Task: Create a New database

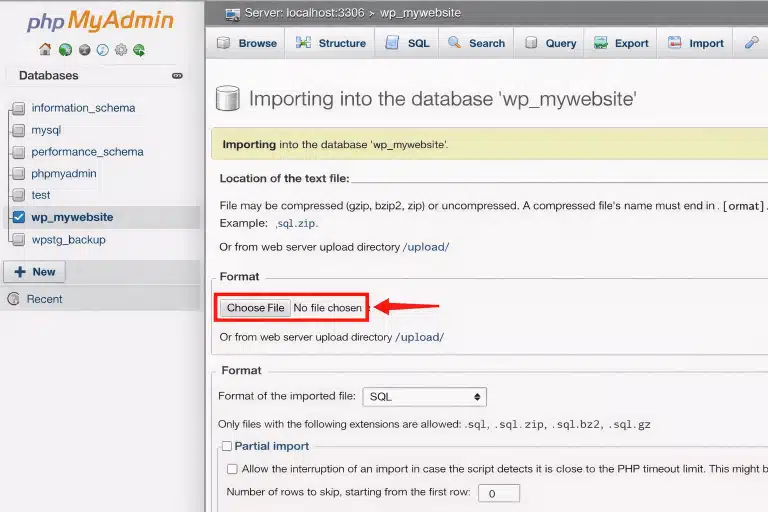Action: (x=35, y=272)
